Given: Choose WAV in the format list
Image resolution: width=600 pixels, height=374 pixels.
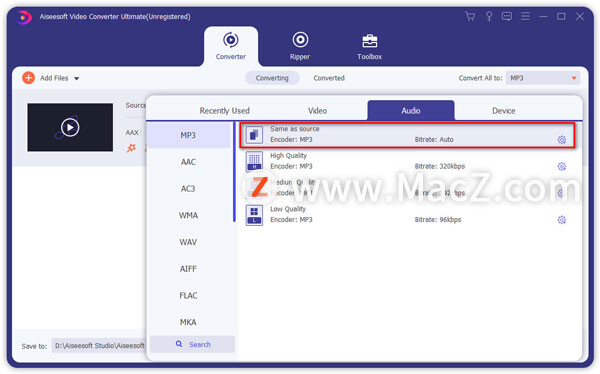Looking at the screenshot, I should [x=188, y=242].
